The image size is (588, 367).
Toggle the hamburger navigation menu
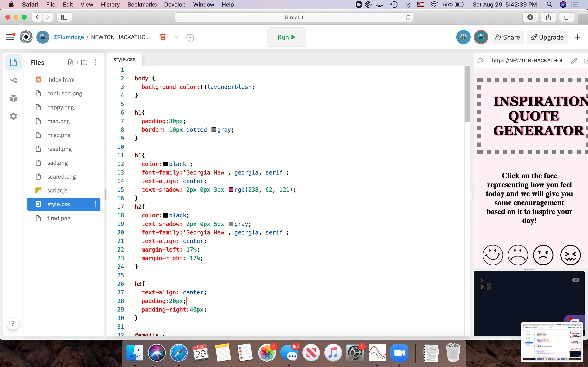(10, 37)
